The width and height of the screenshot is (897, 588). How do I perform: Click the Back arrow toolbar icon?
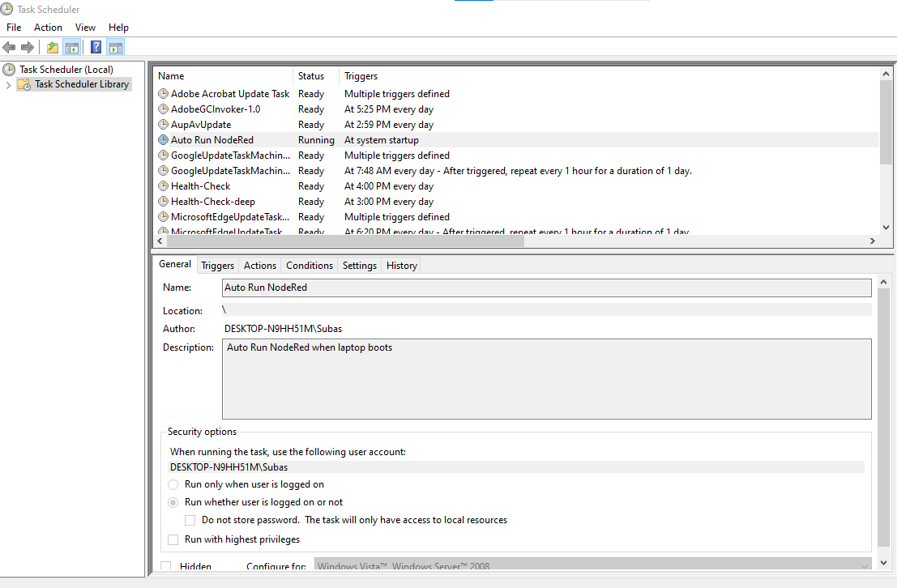coord(9,47)
